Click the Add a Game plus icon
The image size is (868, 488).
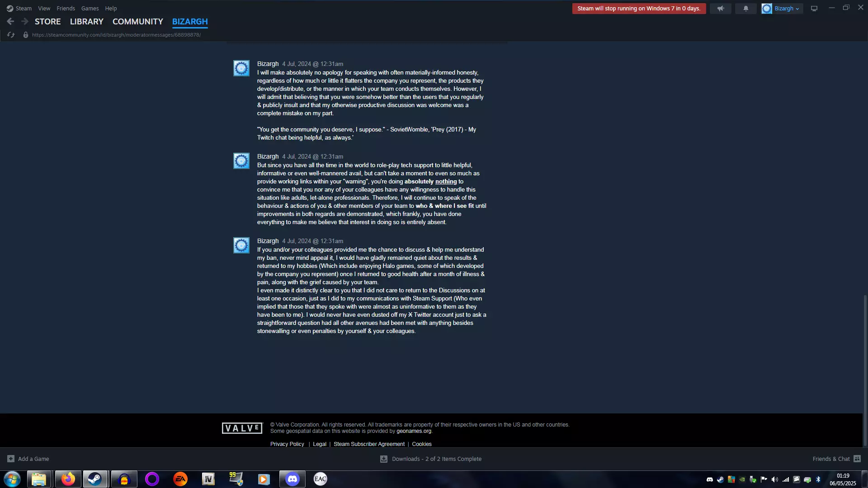pyautogui.click(x=11, y=459)
